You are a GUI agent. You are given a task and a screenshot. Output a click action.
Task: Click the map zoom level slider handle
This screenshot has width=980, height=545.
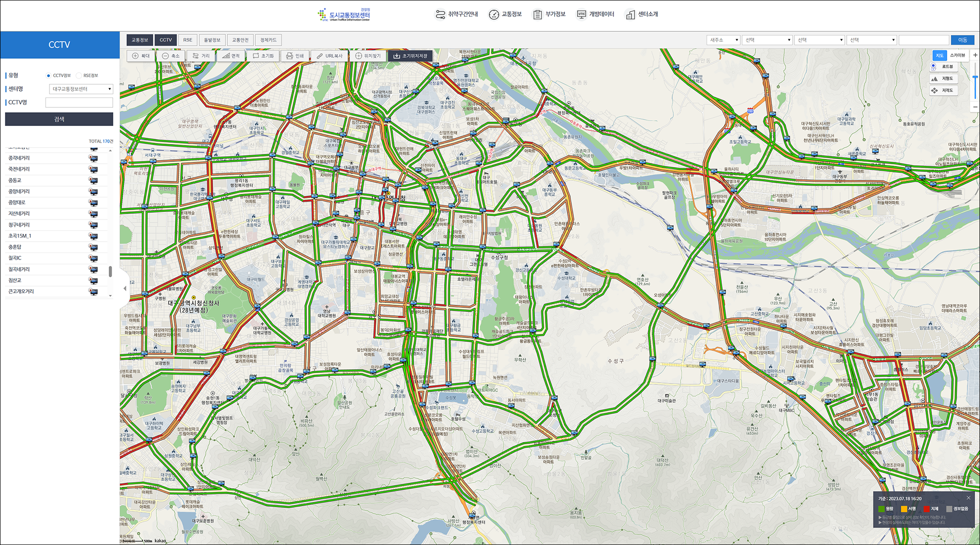tap(975, 77)
